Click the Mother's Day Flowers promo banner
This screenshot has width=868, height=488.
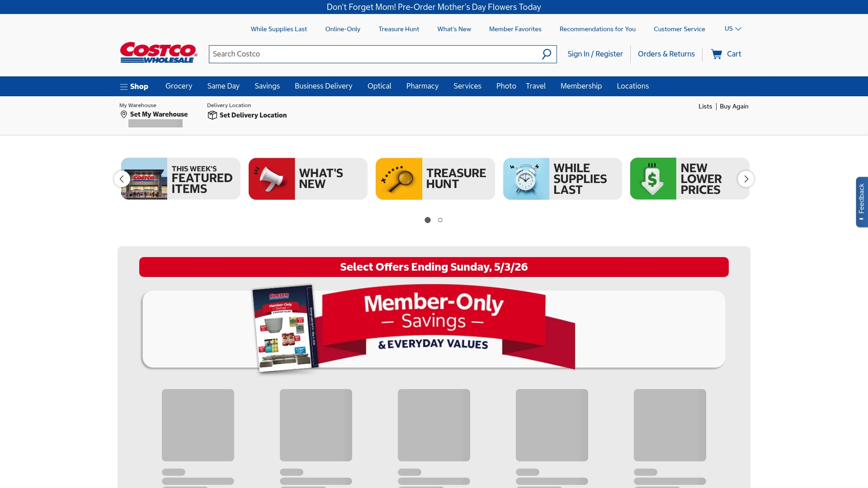pyautogui.click(x=434, y=7)
